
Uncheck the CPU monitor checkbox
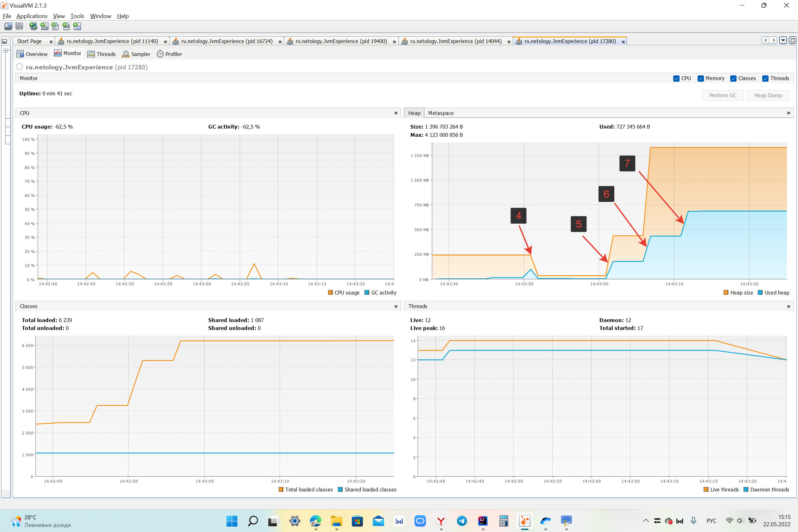coord(676,79)
